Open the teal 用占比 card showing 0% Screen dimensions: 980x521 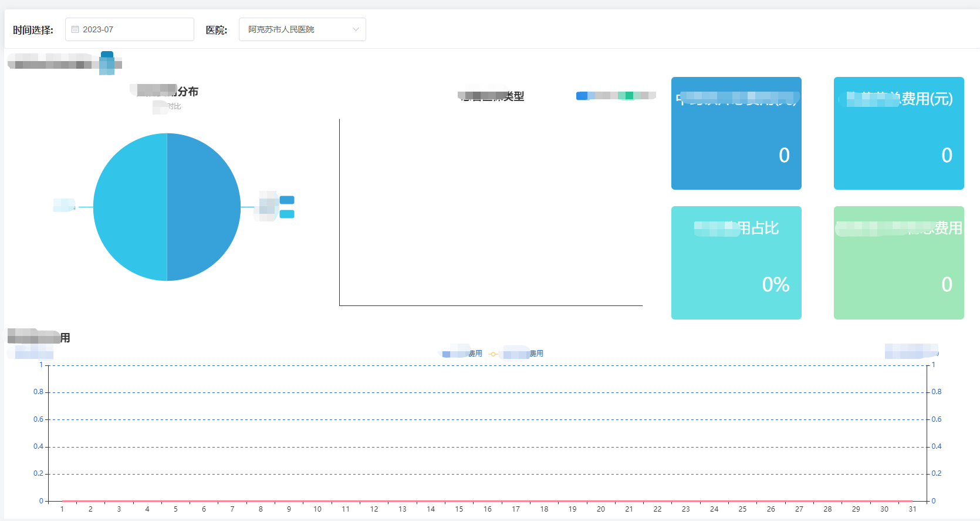click(736, 263)
